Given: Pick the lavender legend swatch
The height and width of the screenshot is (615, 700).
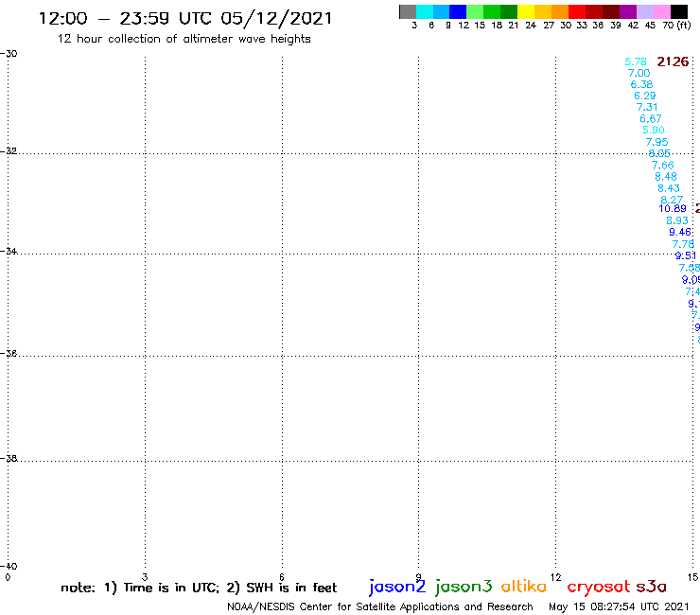Looking at the screenshot, I should (644, 11).
